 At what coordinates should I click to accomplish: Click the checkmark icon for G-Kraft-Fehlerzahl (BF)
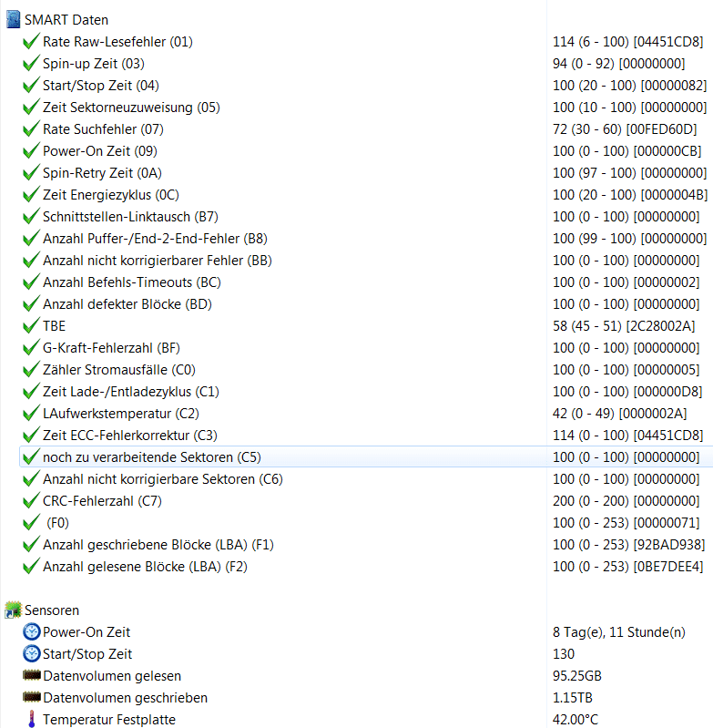[31, 347]
